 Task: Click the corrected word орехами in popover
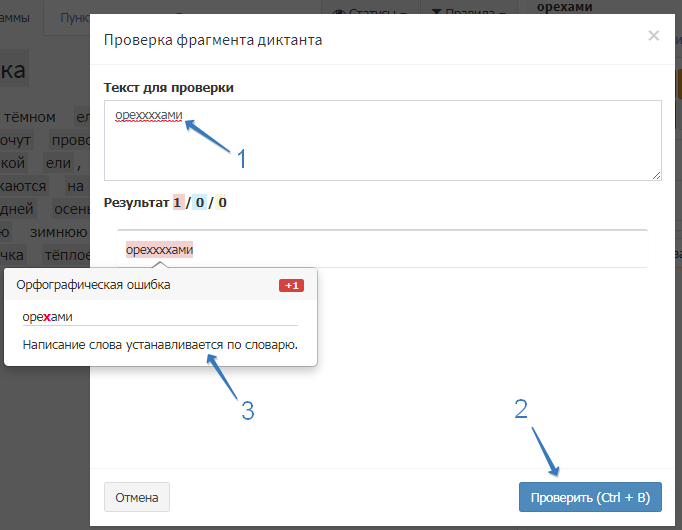48,317
